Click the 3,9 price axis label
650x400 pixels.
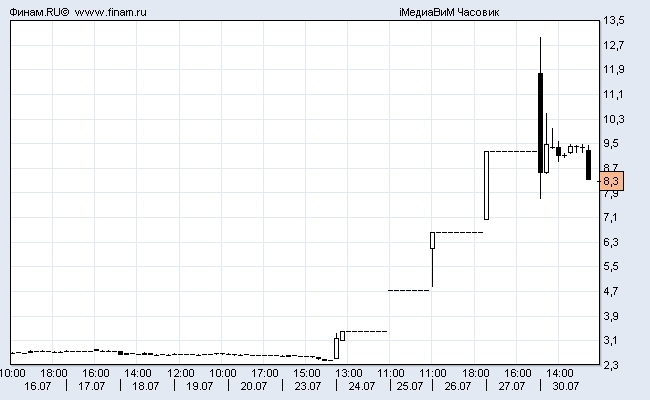(611, 316)
